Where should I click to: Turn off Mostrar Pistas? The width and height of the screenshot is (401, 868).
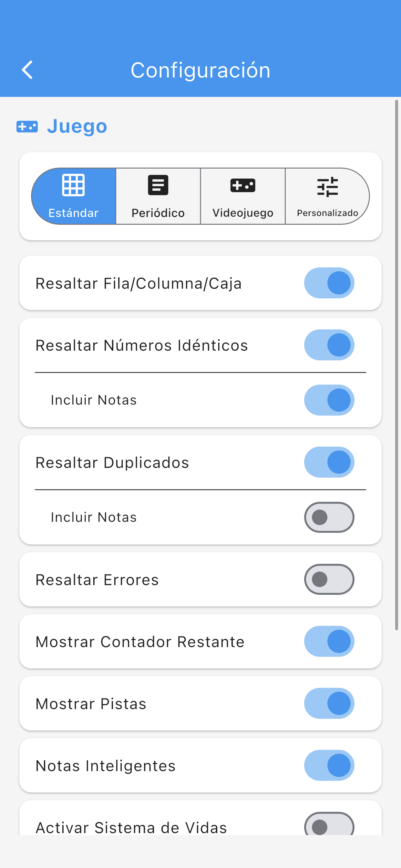click(x=329, y=703)
